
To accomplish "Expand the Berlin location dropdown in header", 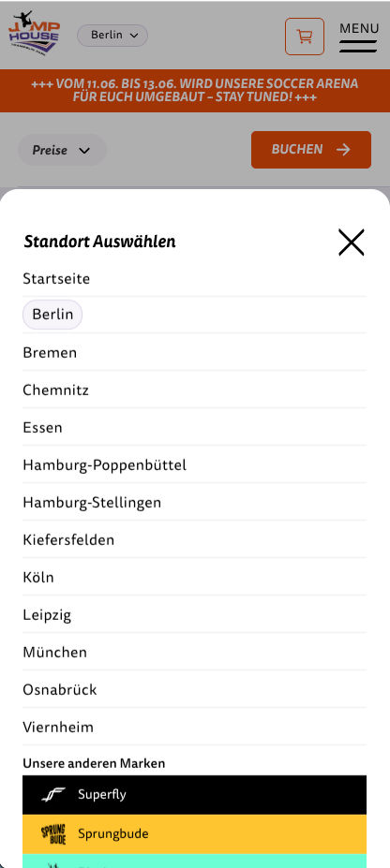I will tap(112, 36).
